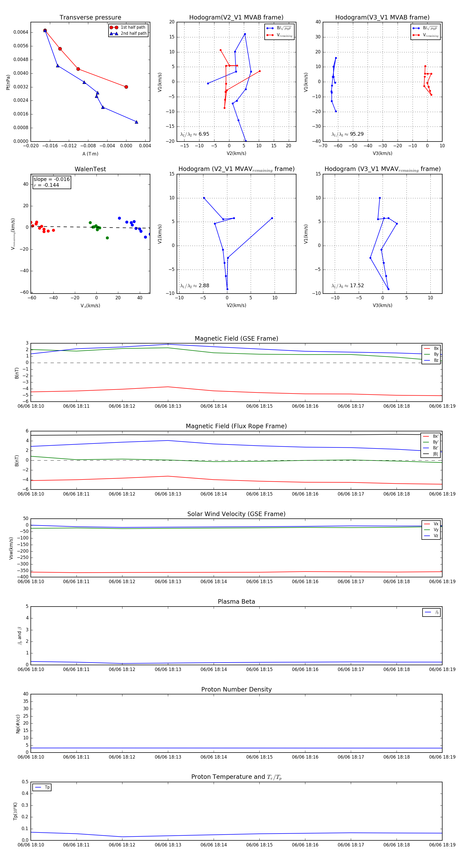Click 'Solar Wind Velocity (GSE Frame)' title
The image size is (473, 868).
click(236, 514)
